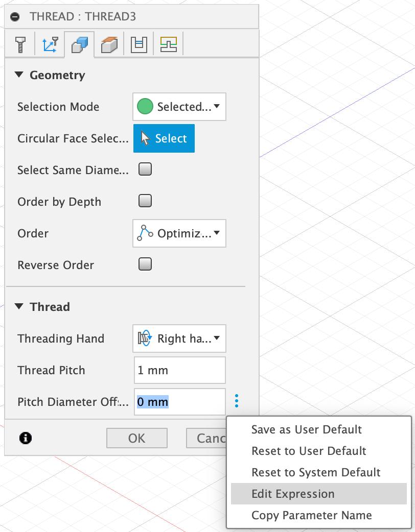The image size is (415, 532).
Task: Confirm with the OK button
Action: 137,438
